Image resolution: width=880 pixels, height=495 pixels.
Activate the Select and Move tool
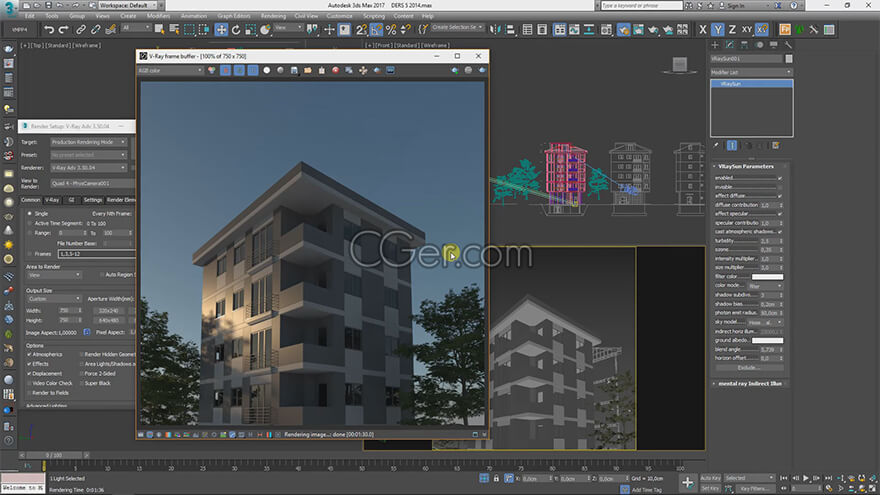[x=221, y=29]
